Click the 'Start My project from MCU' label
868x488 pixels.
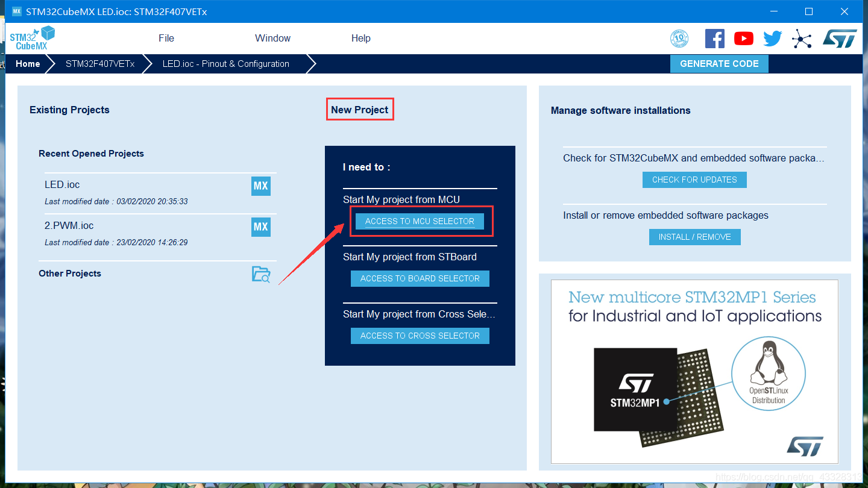401,199
